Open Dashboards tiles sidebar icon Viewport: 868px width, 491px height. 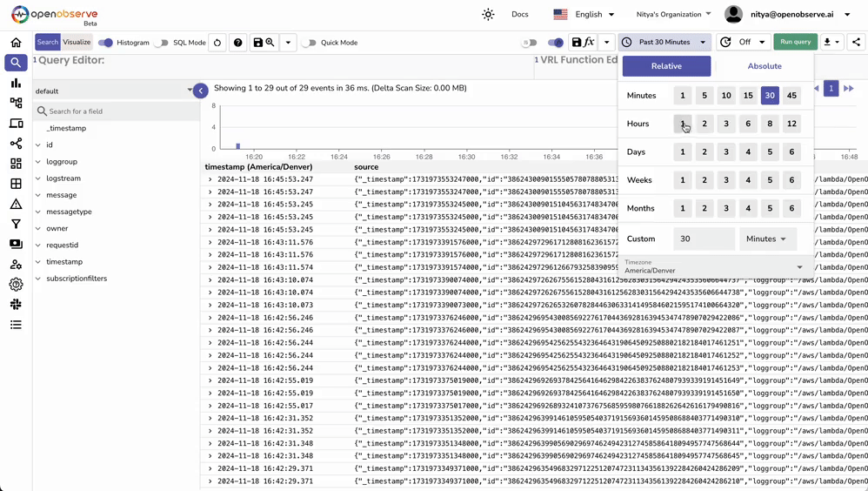tap(16, 164)
